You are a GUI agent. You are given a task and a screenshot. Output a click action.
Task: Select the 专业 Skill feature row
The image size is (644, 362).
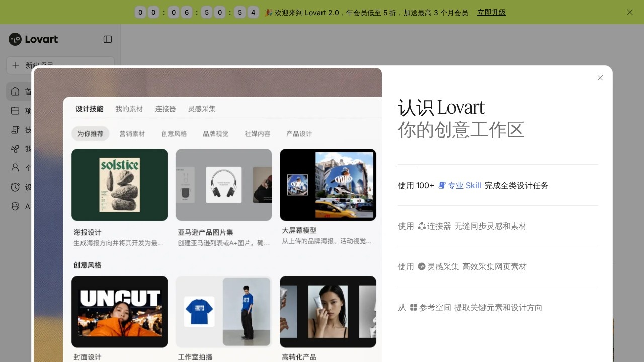click(498, 185)
